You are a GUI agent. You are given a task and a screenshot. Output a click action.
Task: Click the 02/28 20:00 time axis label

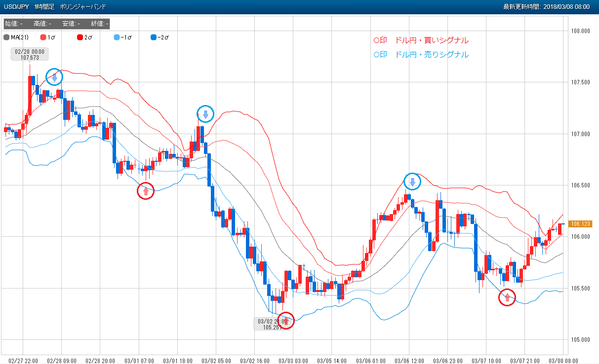tap(100, 361)
